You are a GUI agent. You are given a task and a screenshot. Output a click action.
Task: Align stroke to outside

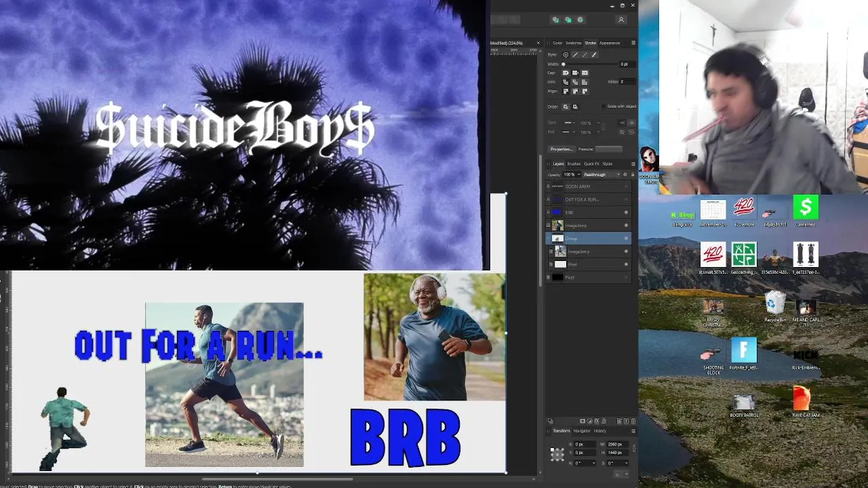(585, 91)
